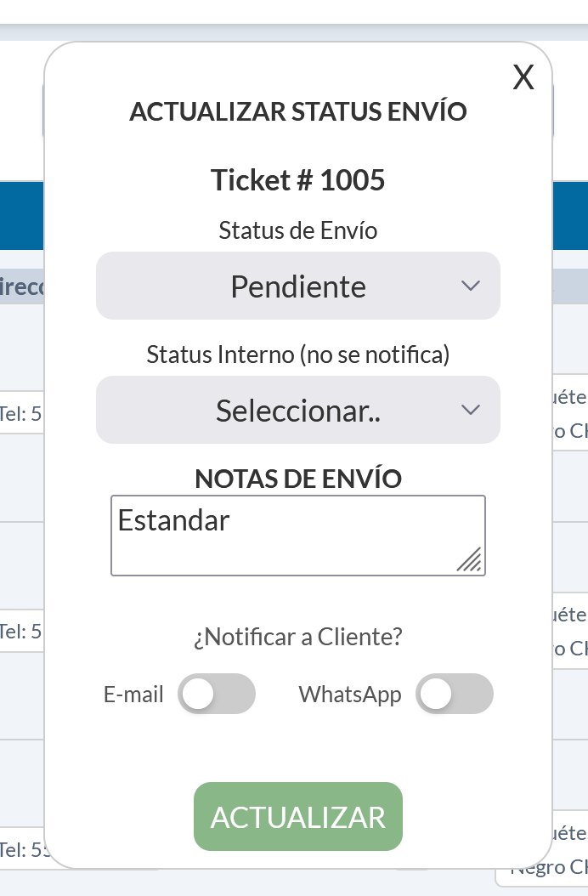Click the ACTUALIZAR STATUS ENVÍO title
Image resolution: width=588 pixels, height=896 pixels.
(x=297, y=112)
